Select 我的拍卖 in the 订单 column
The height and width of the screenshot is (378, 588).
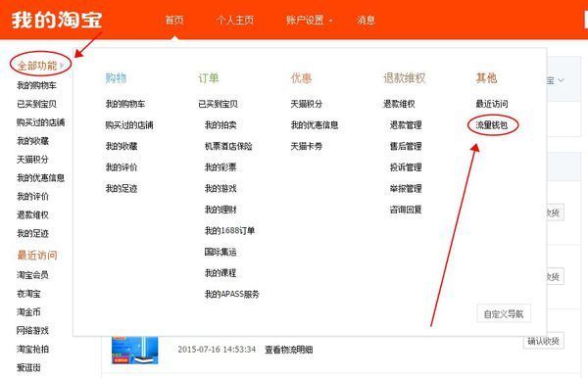point(220,125)
